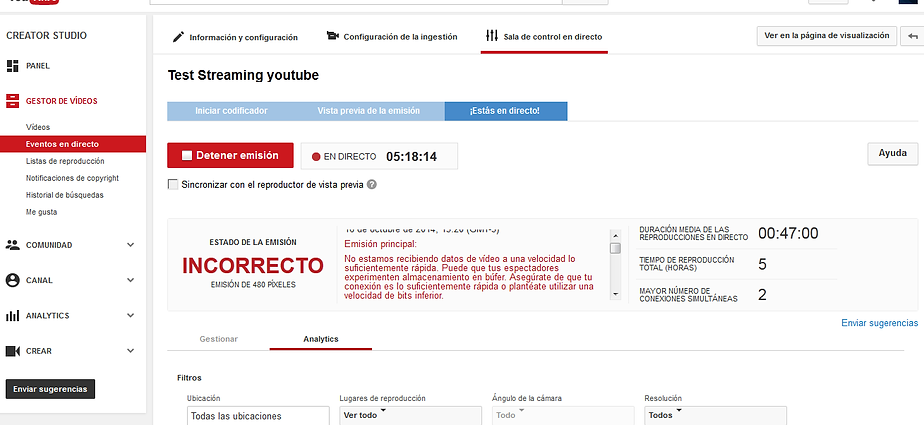Image resolution: width=924 pixels, height=425 pixels.
Task: Click the camera icon for Configuración de la ingestión
Action: [333, 36]
